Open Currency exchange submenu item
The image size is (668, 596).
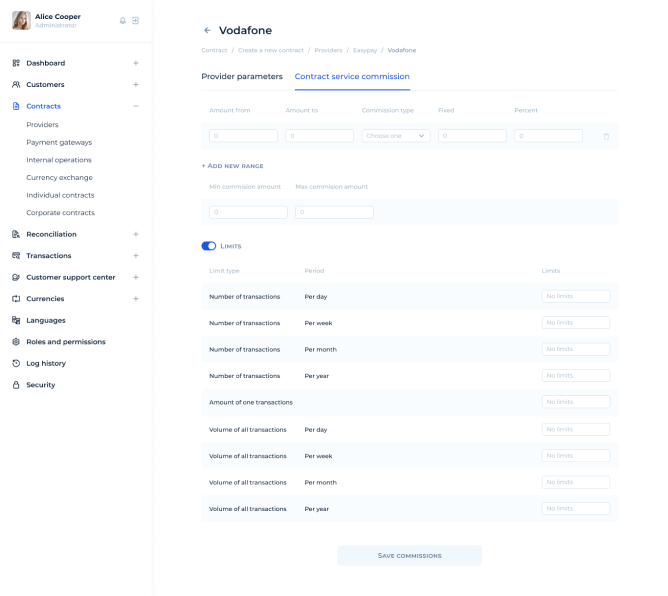pyautogui.click(x=59, y=178)
